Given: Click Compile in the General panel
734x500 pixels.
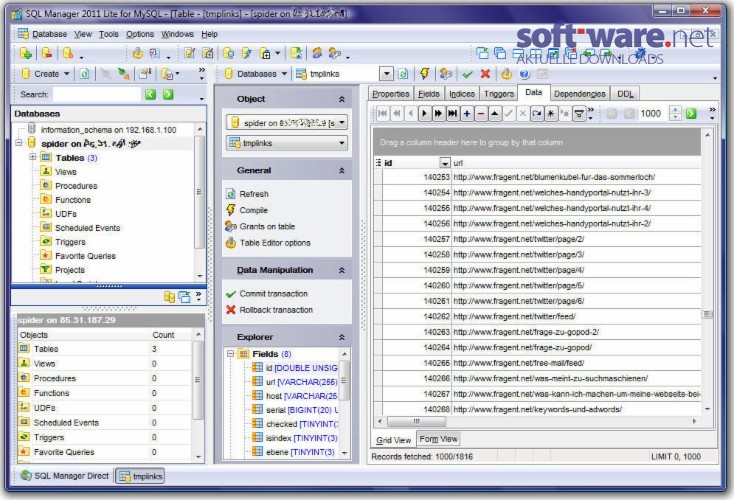Looking at the screenshot, I should pos(254,210).
